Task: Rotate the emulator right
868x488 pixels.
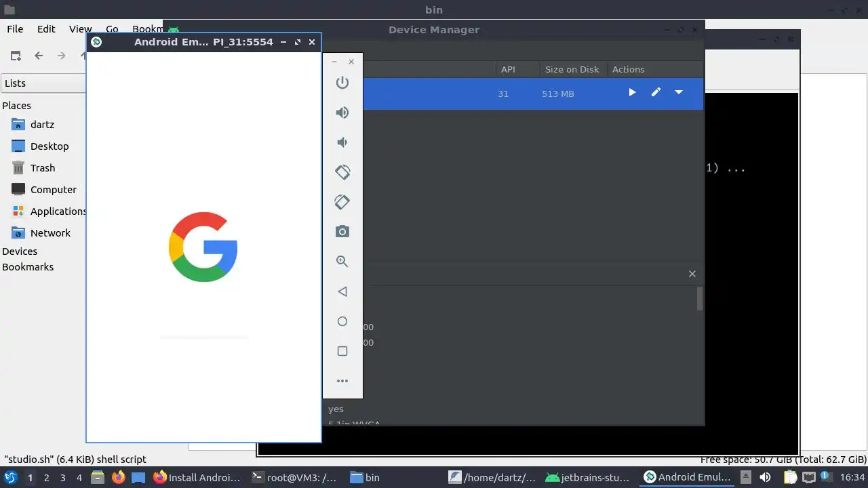Action: [x=342, y=202]
